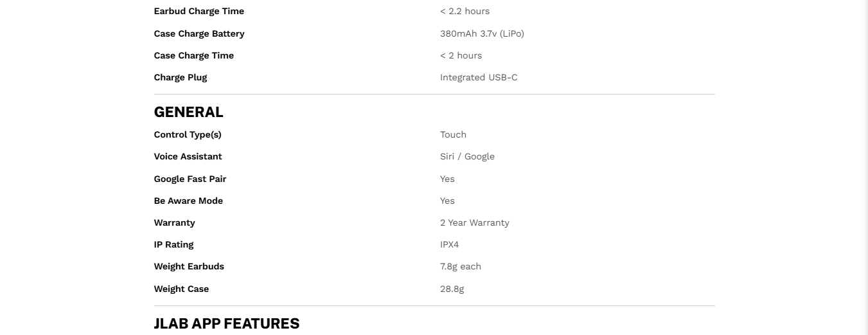Click the Be Aware Mode label
The height and width of the screenshot is (335, 868).
(x=188, y=201)
